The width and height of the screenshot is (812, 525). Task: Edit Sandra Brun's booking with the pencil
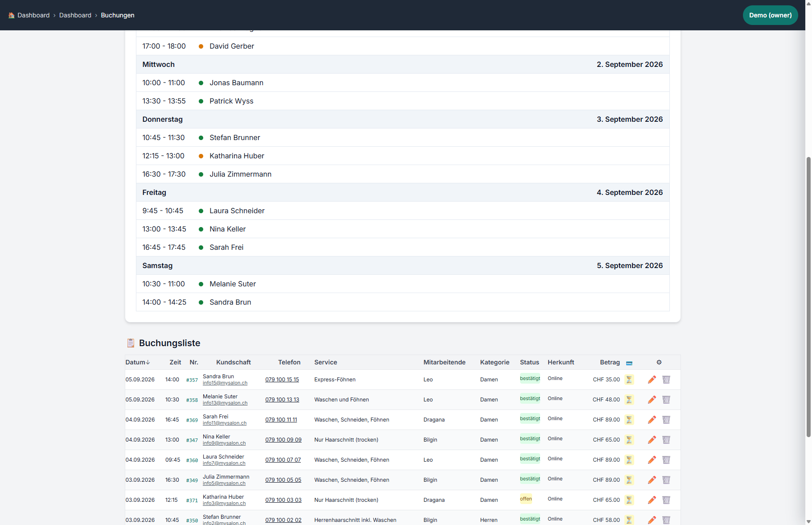coord(652,380)
